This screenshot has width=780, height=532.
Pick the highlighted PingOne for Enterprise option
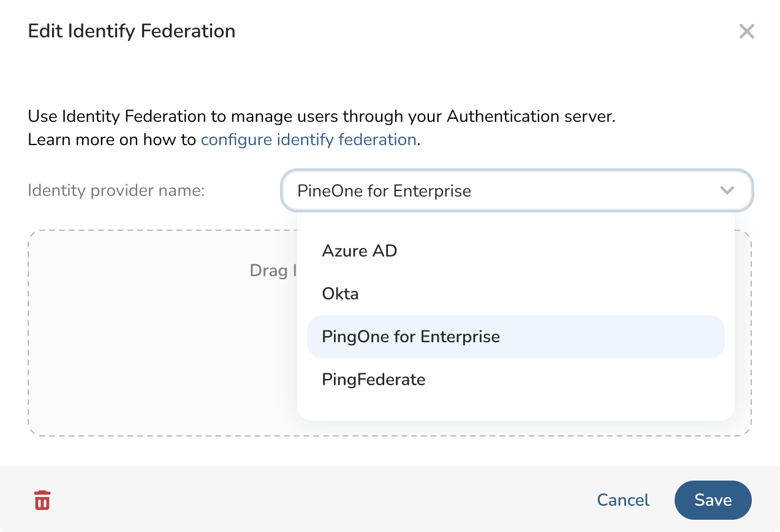click(x=411, y=337)
